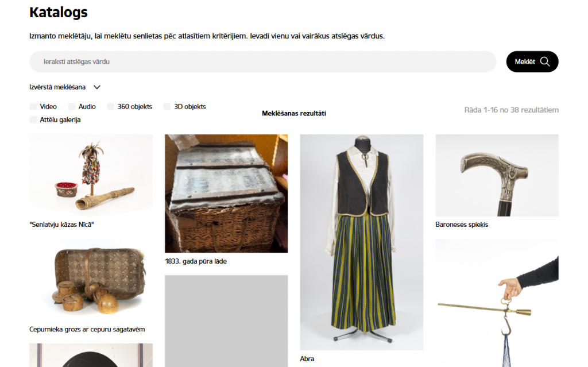
Task: Open the 1833. gada pūra lāde image
Action: click(226, 193)
